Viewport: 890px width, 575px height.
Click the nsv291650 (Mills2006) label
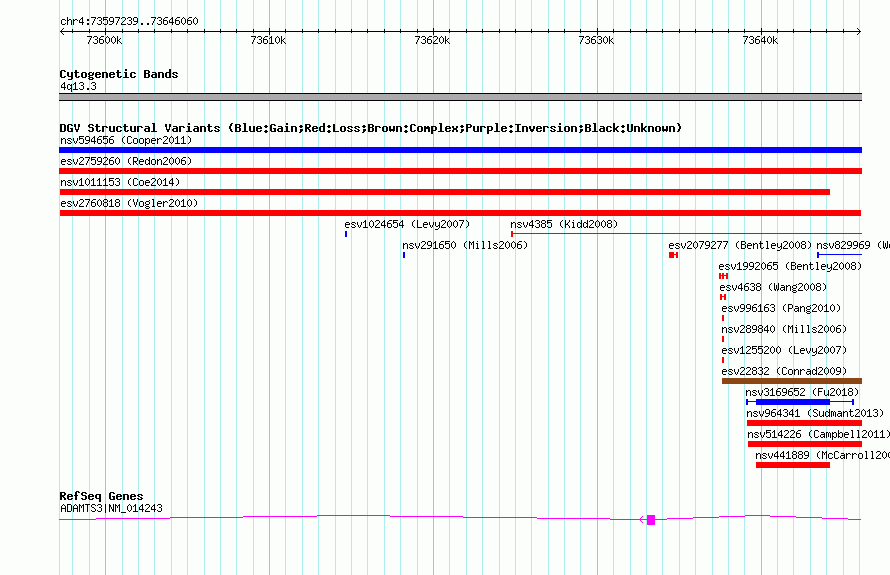tap(465, 245)
